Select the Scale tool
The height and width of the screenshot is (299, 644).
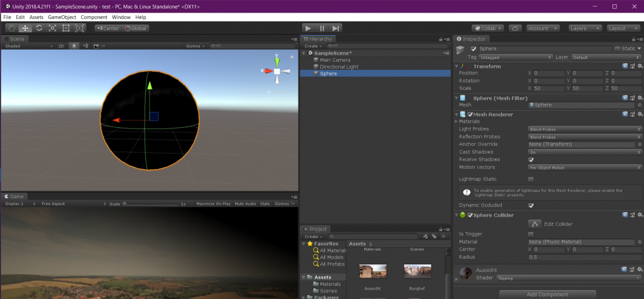point(52,28)
